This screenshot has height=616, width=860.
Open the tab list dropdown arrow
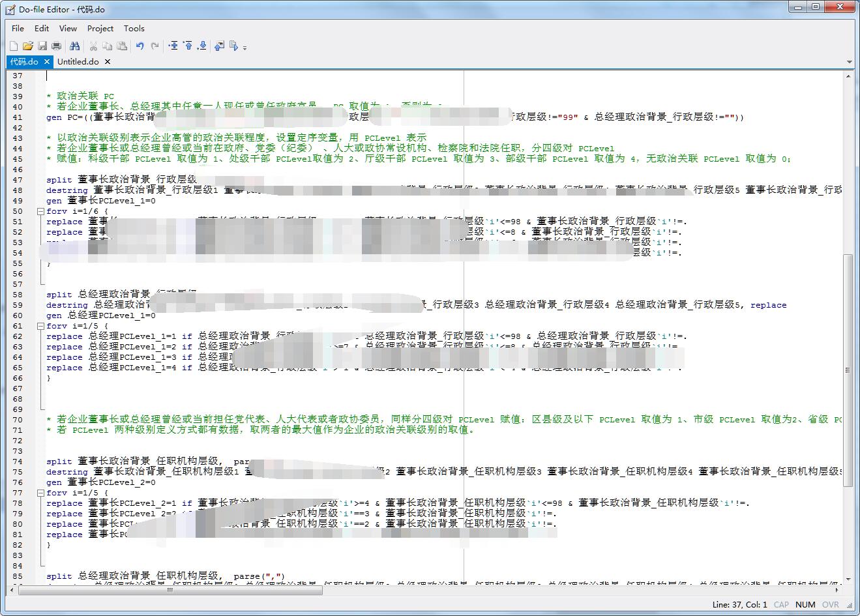[849, 62]
